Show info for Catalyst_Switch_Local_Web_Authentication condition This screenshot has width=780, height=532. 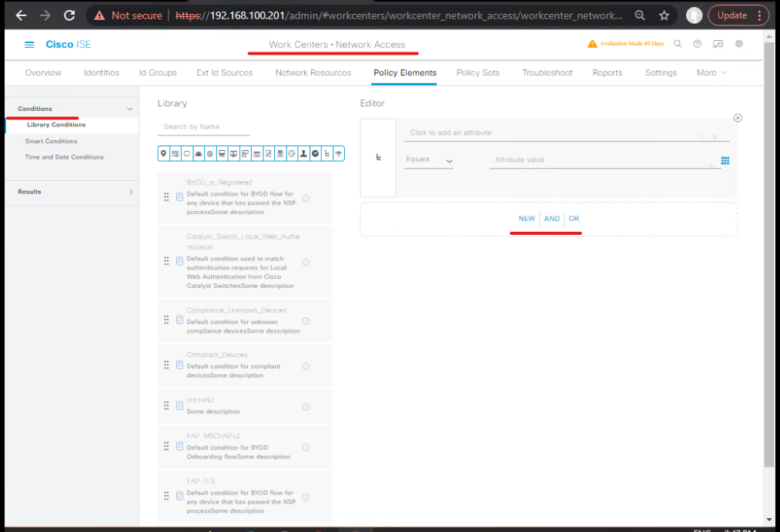[306, 262]
